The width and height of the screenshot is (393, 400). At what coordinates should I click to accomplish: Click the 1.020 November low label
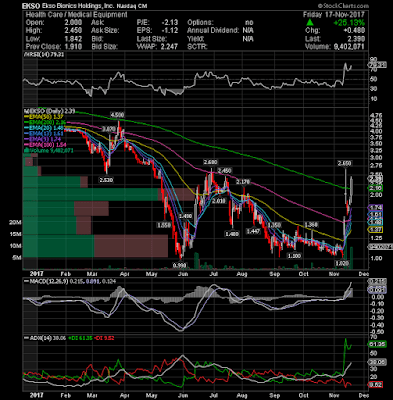click(341, 264)
